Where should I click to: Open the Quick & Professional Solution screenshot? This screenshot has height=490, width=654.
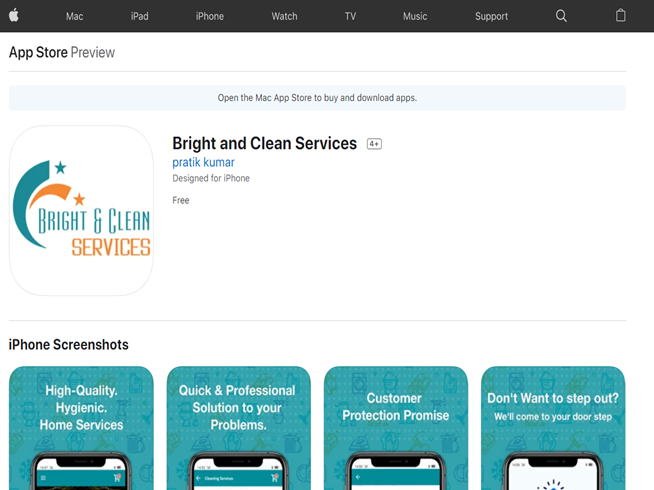click(239, 428)
